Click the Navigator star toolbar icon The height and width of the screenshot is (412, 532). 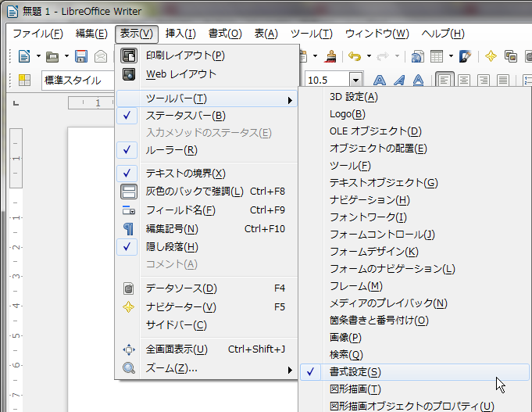pyautogui.click(x=491, y=56)
